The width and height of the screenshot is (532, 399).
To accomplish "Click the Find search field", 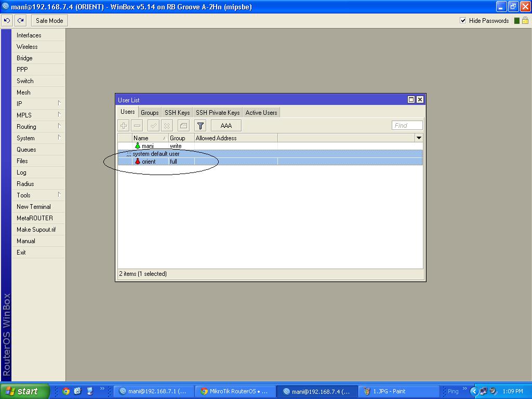I will click(407, 126).
